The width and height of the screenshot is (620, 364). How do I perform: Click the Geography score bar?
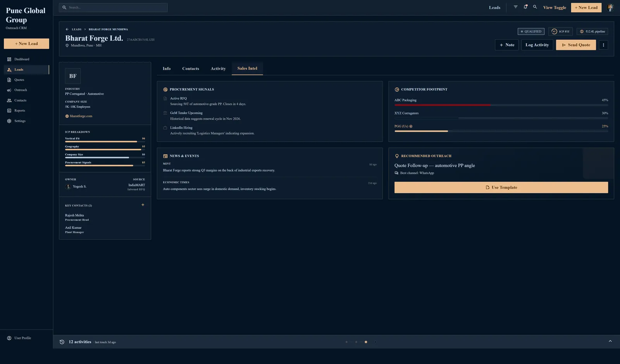click(x=105, y=149)
